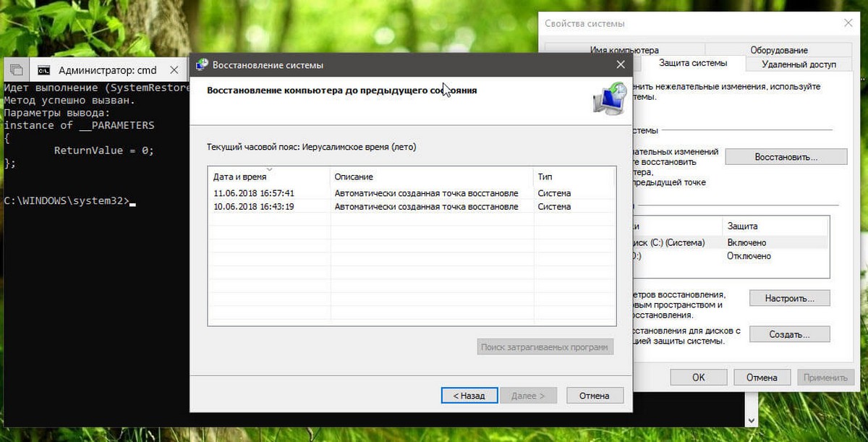Click the Тип column header
The image size is (868, 442).
click(x=574, y=177)
